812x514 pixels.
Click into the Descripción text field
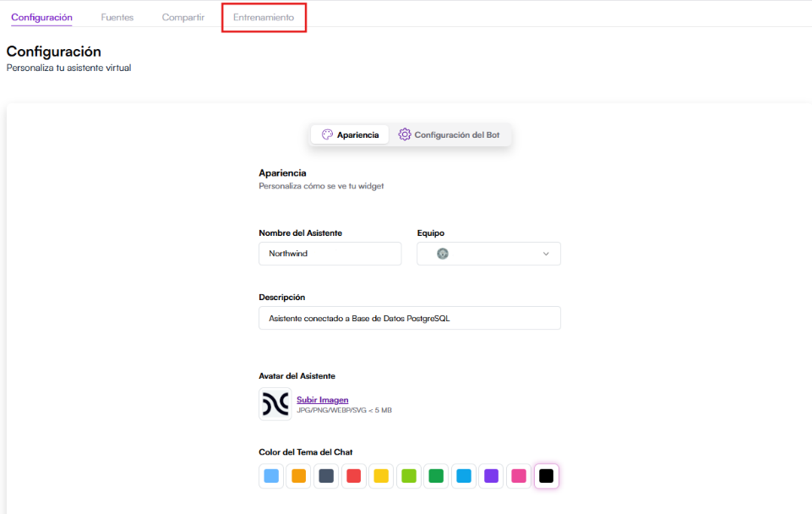pos(409,318)
